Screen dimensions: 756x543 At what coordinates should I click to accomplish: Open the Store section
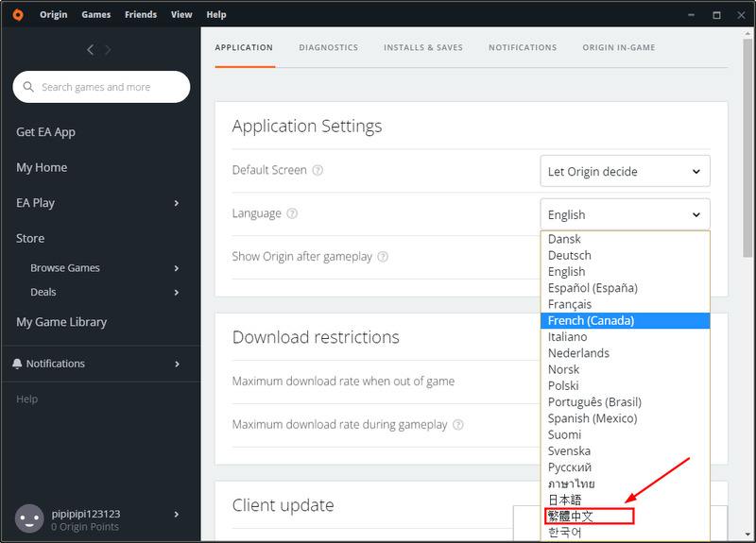[30, 239]
